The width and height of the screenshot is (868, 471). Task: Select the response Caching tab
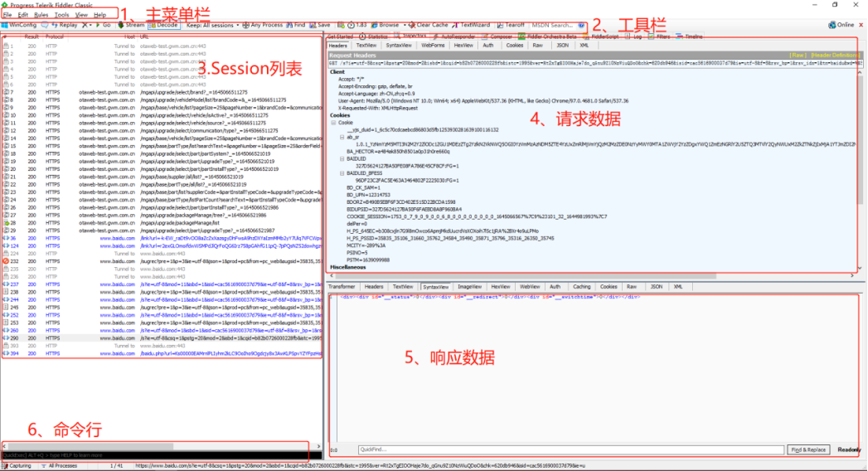point(582,287)
